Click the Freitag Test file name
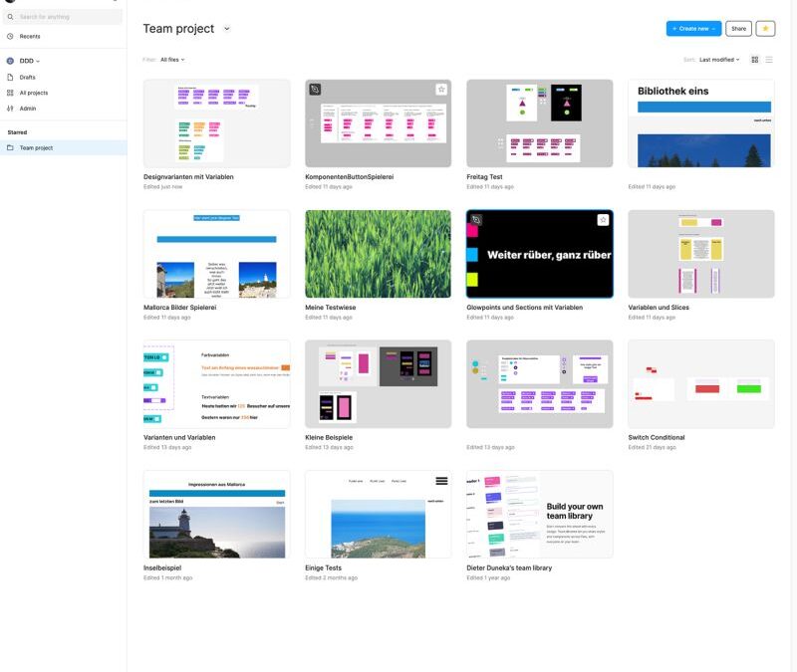Image resolution: width=797 pixels, height=672 pixels. (484, 177)
